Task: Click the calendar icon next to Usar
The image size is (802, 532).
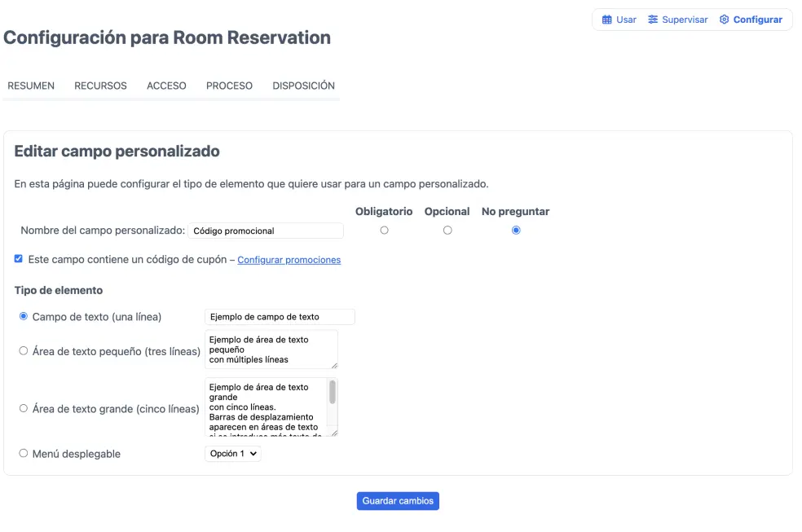Action: [x=606, y=20]
